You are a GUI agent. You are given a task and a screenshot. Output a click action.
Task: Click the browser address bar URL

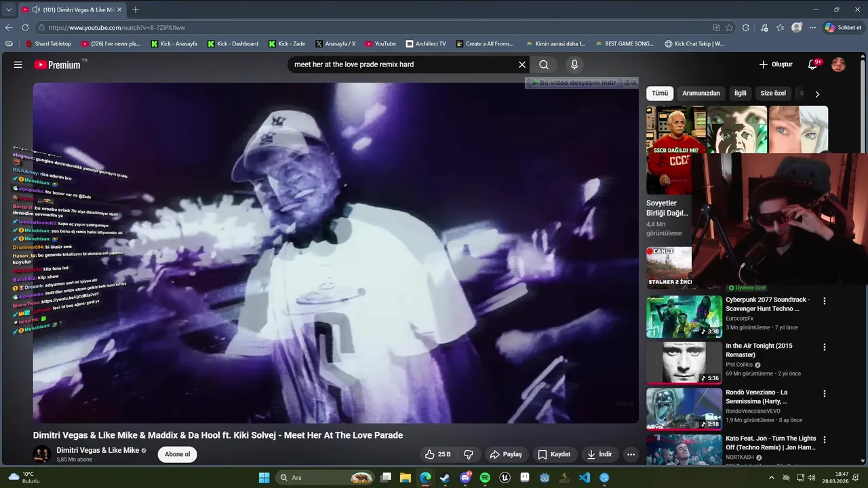[117, 28]
